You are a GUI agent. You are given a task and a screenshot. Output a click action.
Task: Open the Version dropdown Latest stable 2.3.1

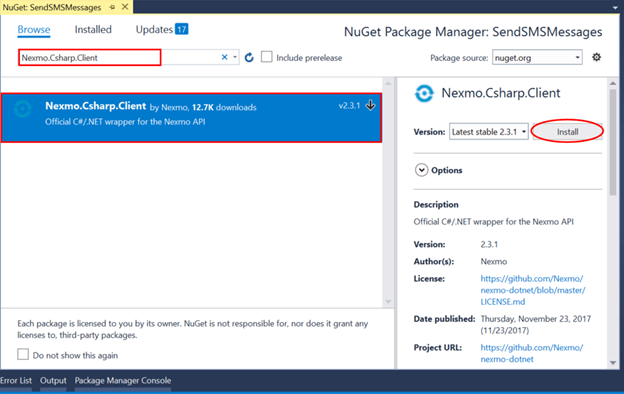[x=489, y=132]
